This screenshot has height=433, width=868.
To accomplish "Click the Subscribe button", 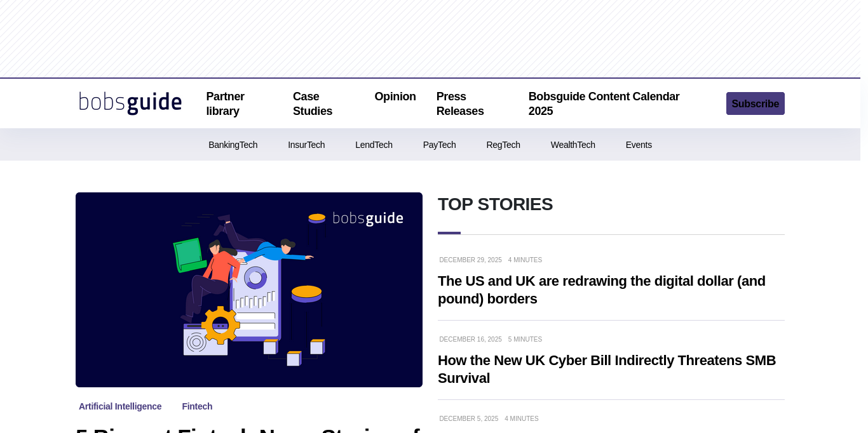I will coord(755,103).
